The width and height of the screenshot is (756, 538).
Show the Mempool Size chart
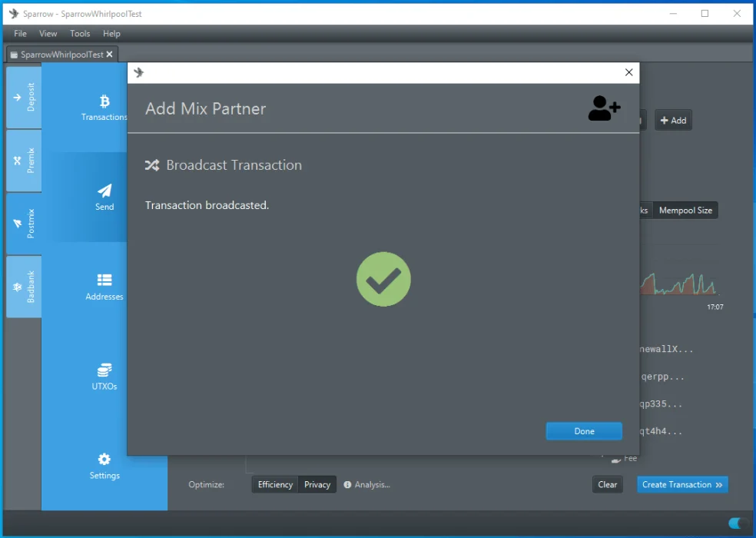(x=685, y=211)
